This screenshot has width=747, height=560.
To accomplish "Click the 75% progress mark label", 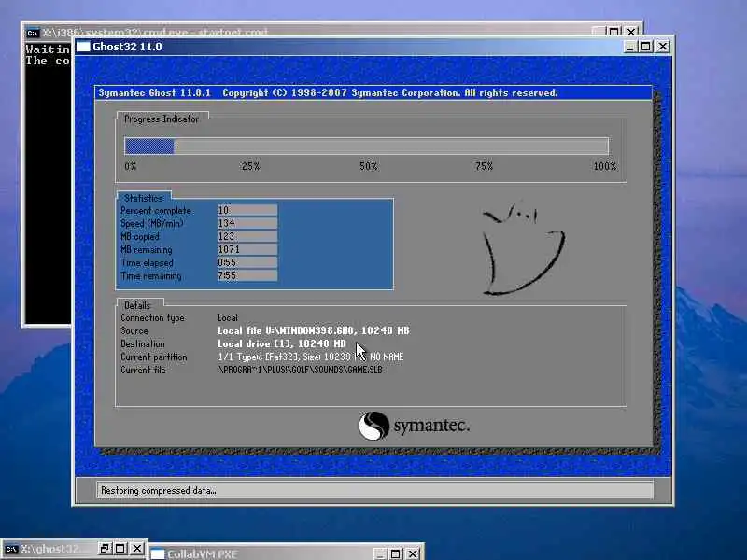I will click(x=484, y=166).
